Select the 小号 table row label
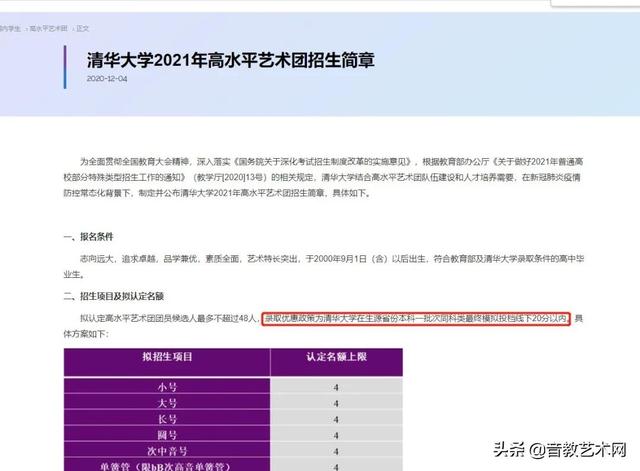 pos(167,387)
